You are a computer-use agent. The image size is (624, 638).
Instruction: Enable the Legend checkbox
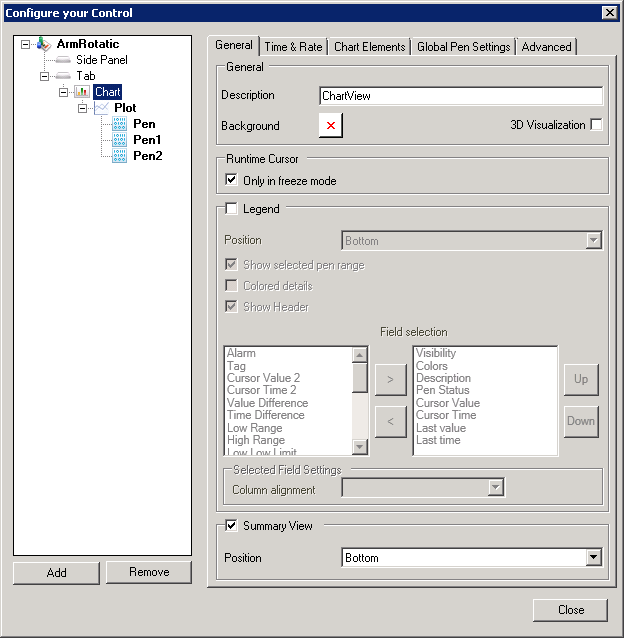(x=232, y=209)
